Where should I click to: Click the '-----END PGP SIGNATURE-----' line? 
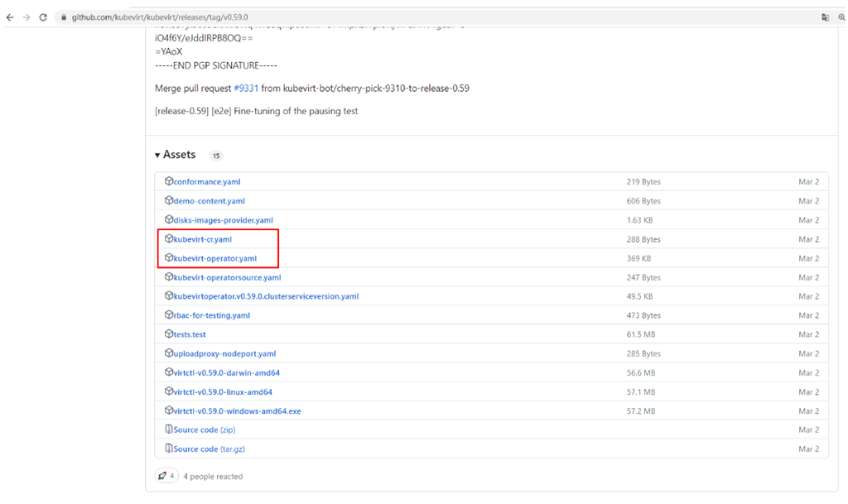[x=216, y=65]
